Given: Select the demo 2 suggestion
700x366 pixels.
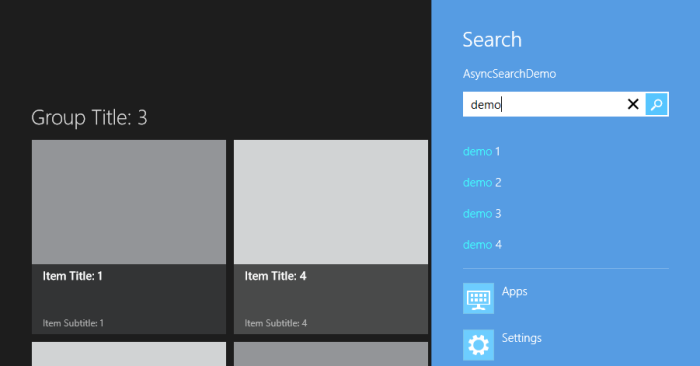Looking at the screenshot, I should (x=482, y=183).
